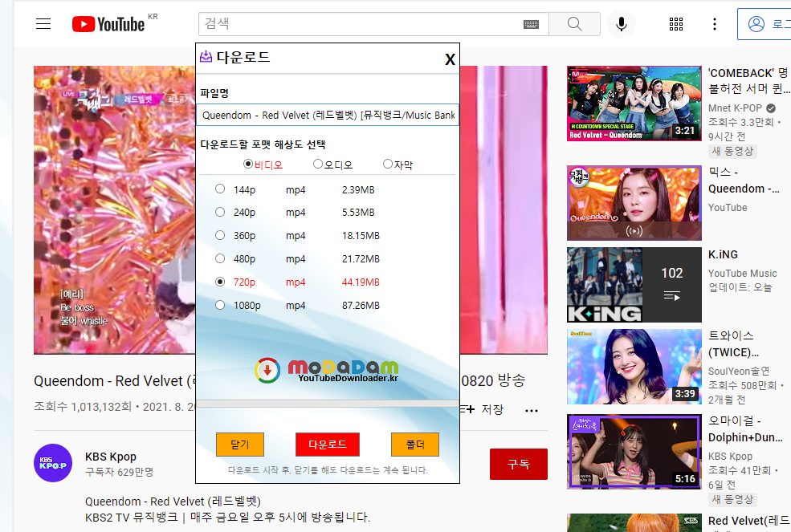Open the three-dot settings menu in header
This screenshot has height=532, width=791.
715,24
